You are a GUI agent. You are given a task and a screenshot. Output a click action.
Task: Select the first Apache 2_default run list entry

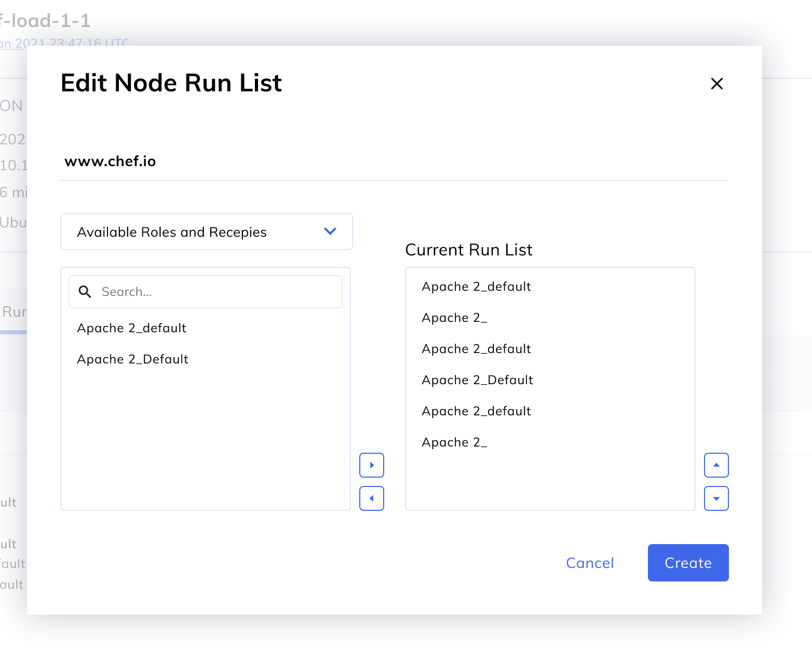click(x=476, y=286)
